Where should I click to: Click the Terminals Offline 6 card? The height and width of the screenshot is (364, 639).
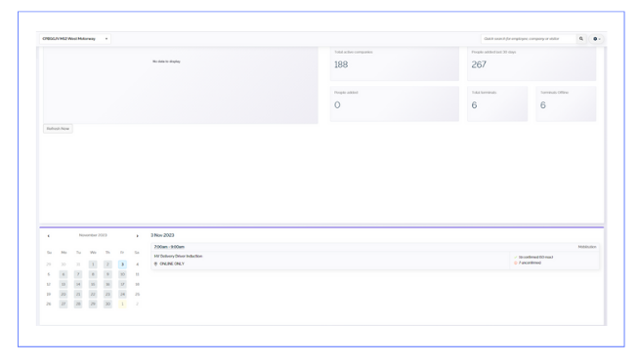click(x=566, y=103)
